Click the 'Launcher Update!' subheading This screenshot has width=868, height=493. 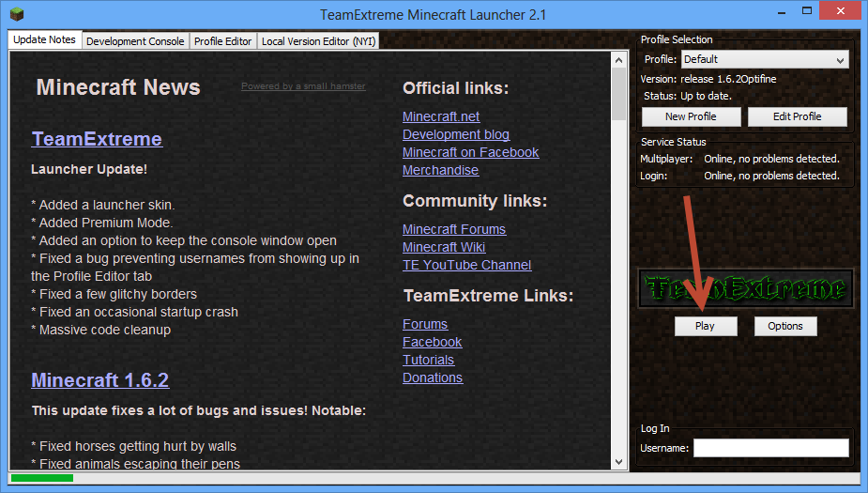point(89,169)
